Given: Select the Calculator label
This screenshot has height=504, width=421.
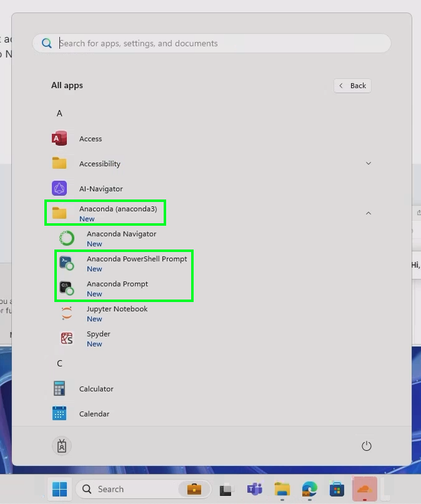Looking at the screenshot, I should (x=96, y=389).
